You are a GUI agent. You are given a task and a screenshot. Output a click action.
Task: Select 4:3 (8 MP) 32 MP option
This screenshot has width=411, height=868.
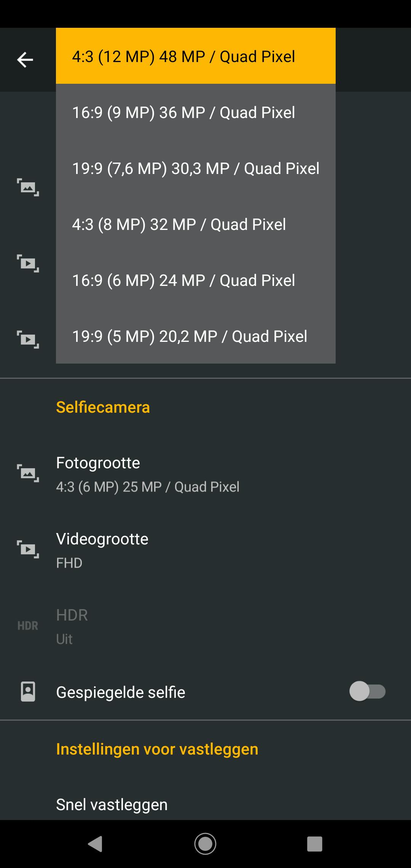[196, 224]
